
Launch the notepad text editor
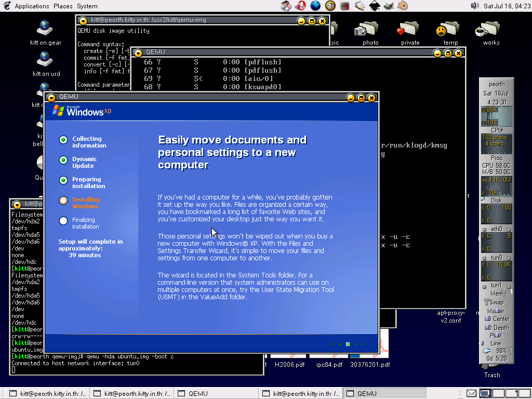point(360,6)
